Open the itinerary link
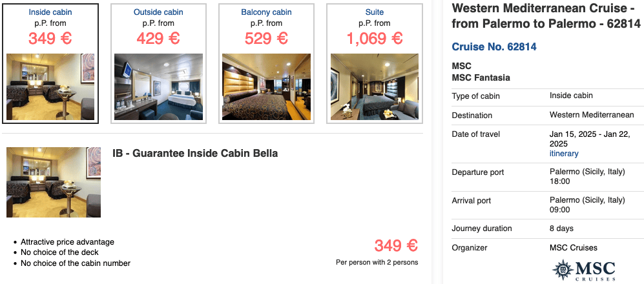 point(564,154)
